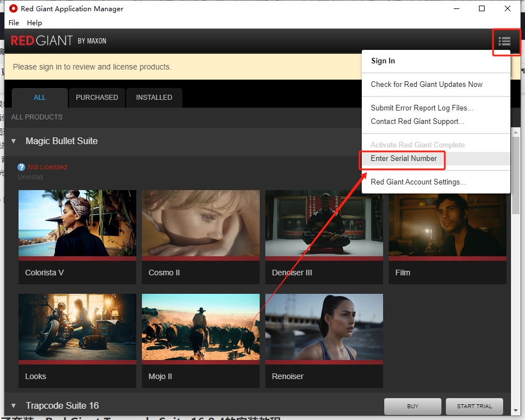Viewport: 525px width, 420px height.
Task: Switch to the ALL tab
Action: pos(39,98)
